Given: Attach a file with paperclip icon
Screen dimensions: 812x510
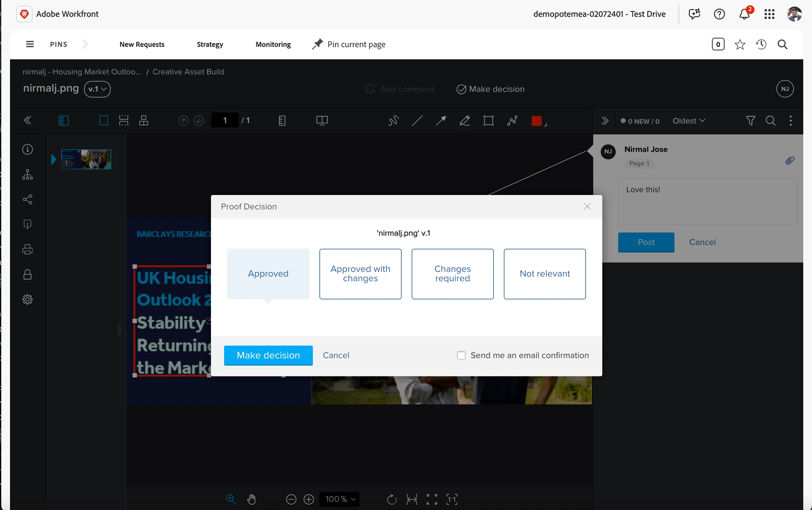Looking at the screenshot, I should coord(790,160).
